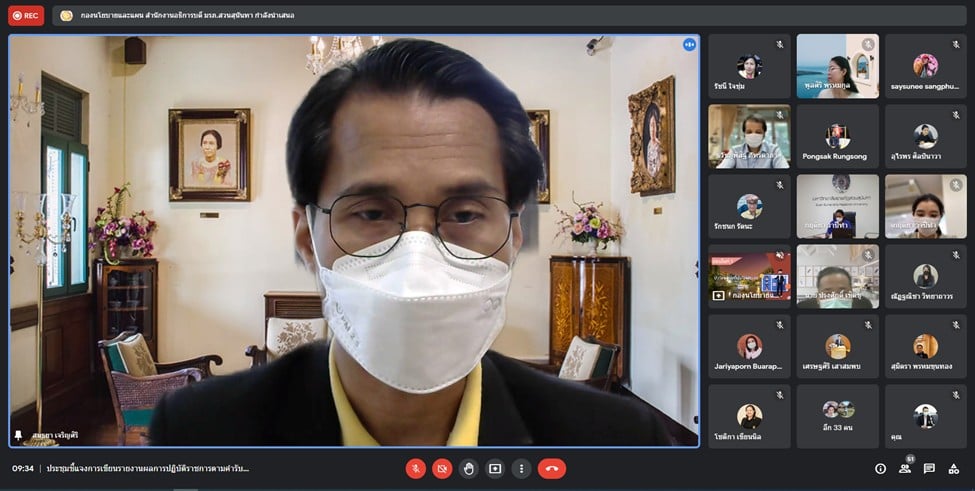Image resolution: width=975 pixels, height=491 pixels.
Task: Open the meeting details info icon
Action: pyautogui.click(x=880, y=468)
